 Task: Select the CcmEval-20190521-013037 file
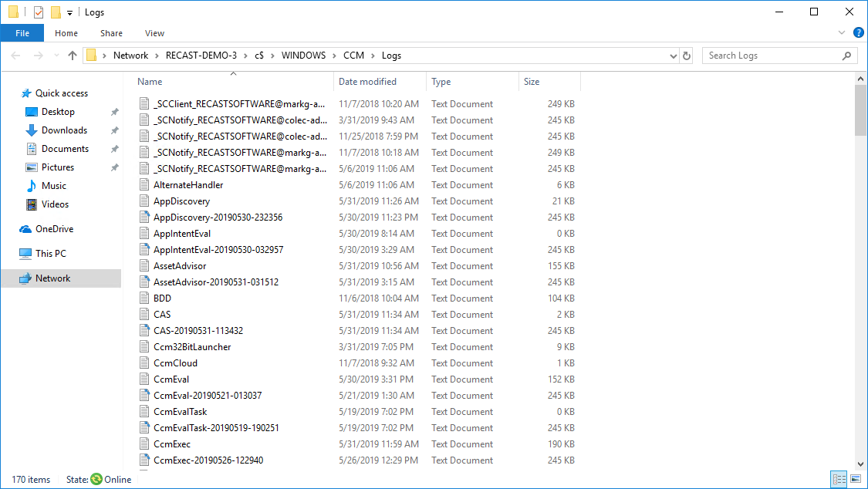[208, 396]
